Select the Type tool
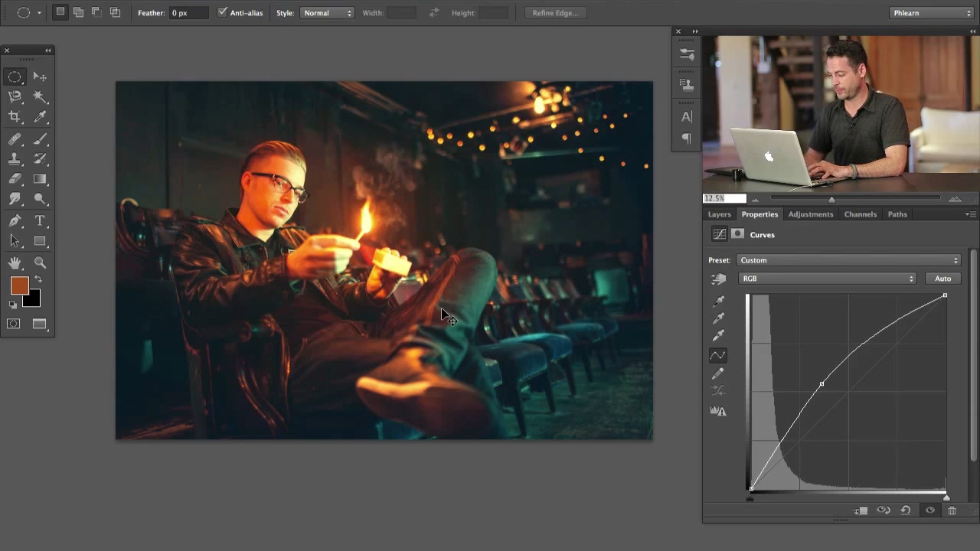 pyautogui.click(x=41, y=221)
